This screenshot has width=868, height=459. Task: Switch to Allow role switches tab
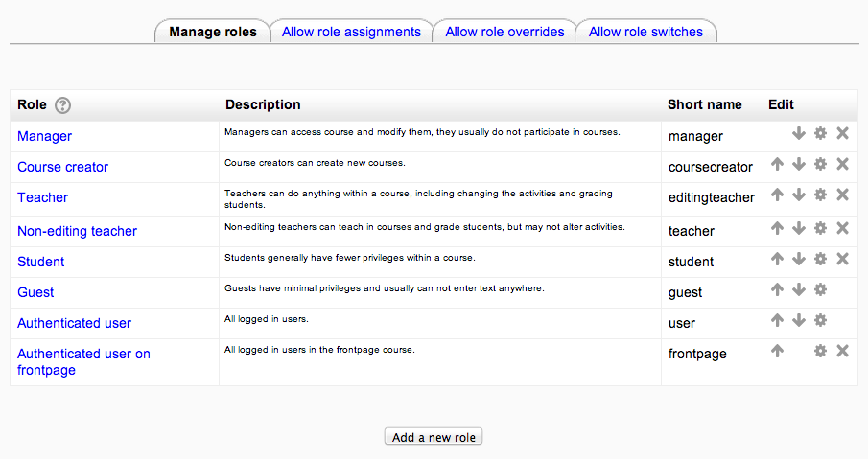645,32
